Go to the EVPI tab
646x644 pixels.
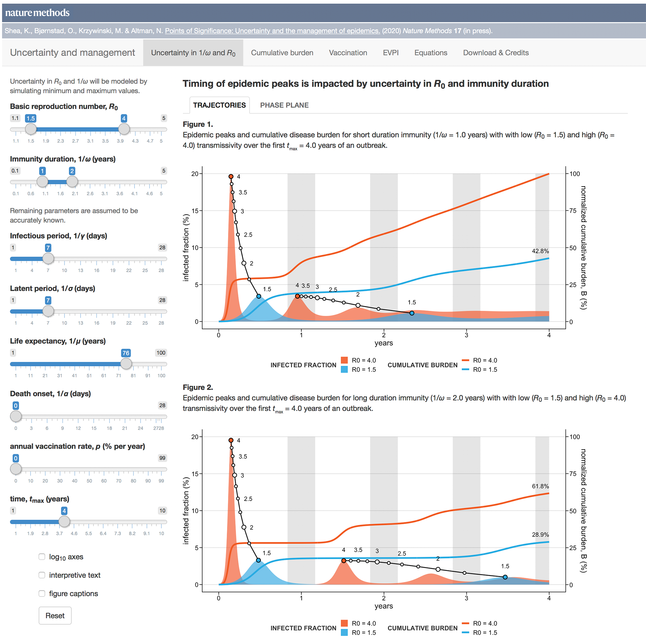coord(391,53)
